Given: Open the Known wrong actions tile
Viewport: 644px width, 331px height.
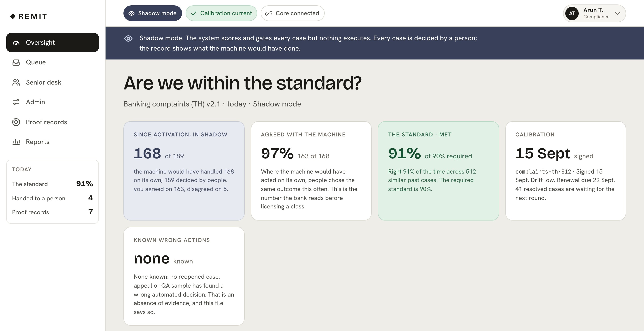Looking at the screenshot, I should tap(184, 276).
